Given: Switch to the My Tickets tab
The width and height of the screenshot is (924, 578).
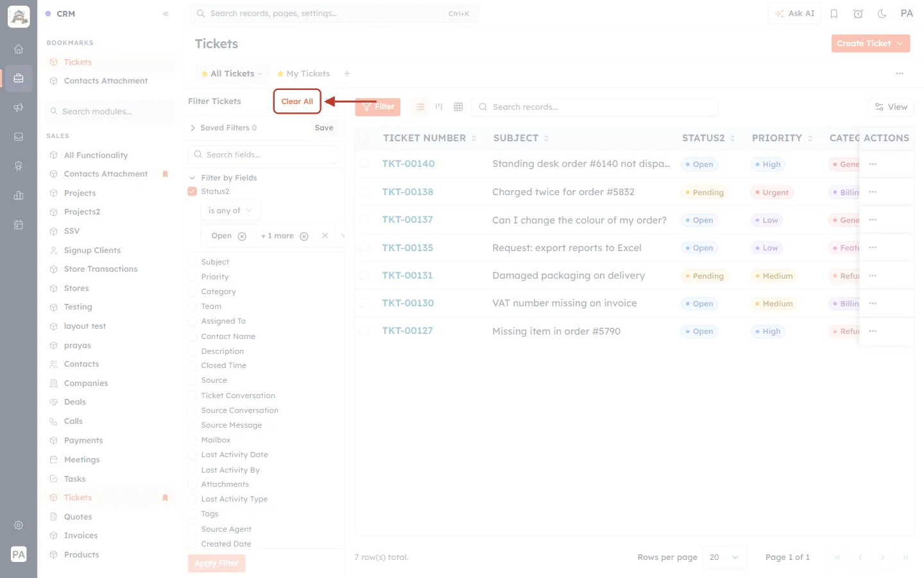Looking at the screenshot, I should [x=304, y=74].
